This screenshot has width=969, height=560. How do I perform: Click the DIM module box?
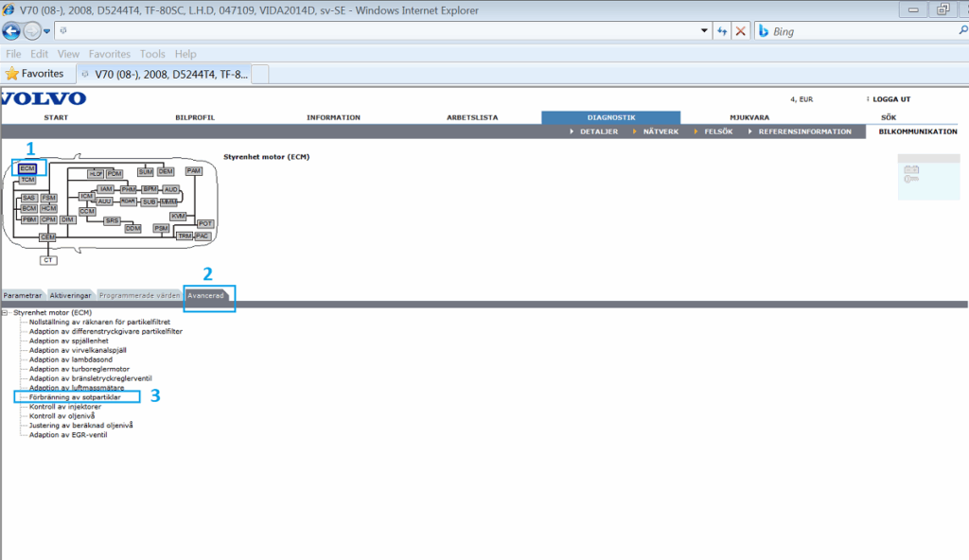67,219
